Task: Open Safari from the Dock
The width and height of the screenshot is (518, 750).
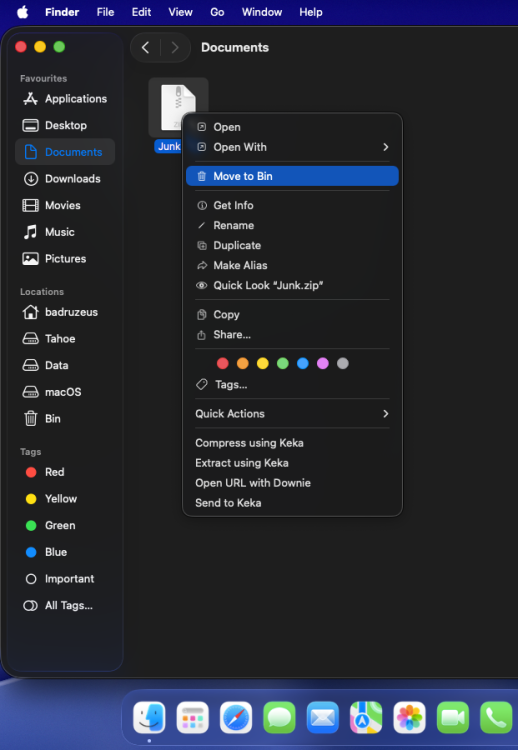Action: tap(236, 717)
